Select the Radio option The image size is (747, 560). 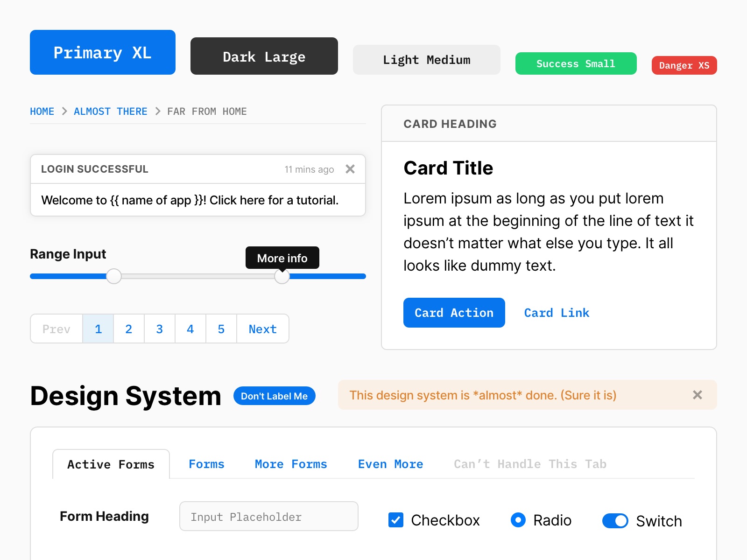(x=518, y=520)
